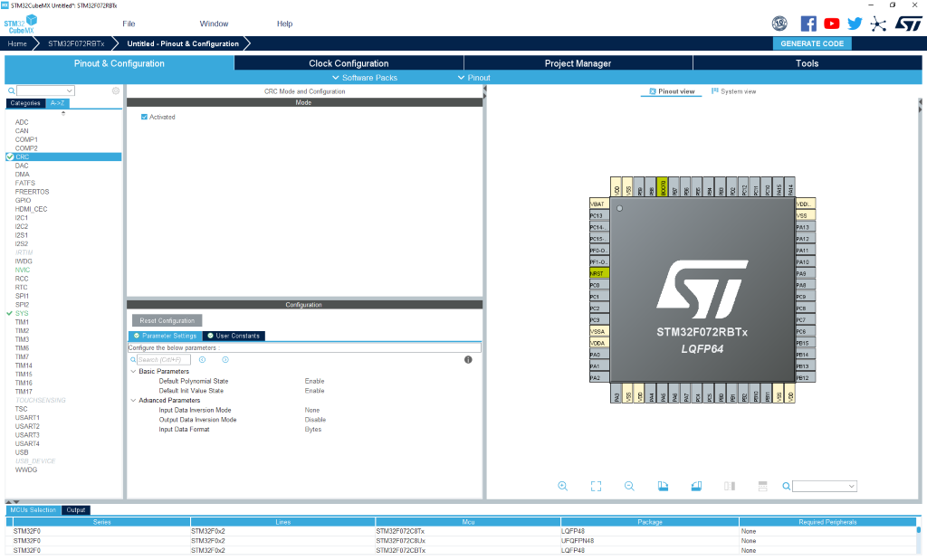Click the 10-year anniversary badge icon
The image size is (927, 560).
tap(779, 24)
